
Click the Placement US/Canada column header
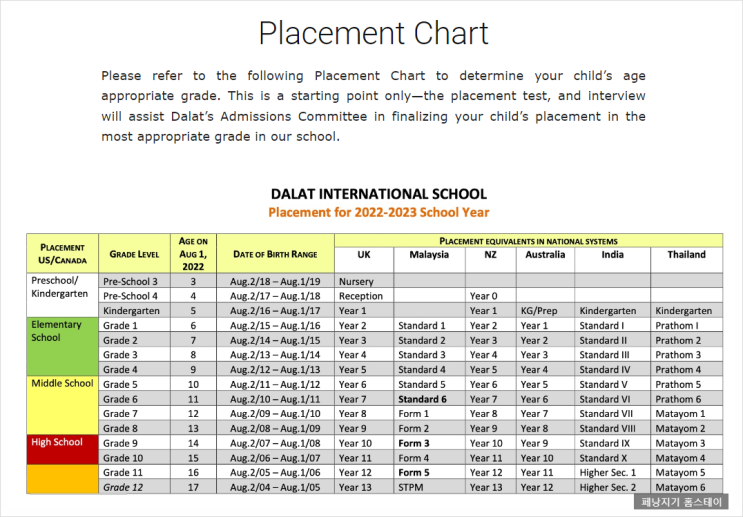[63, 254]
